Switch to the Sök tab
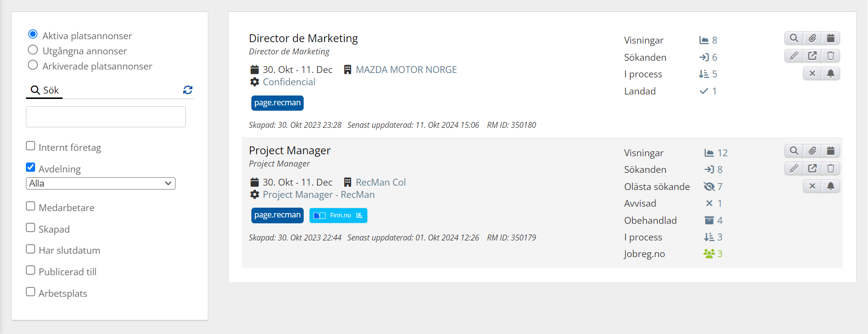 tap(45, 90)
